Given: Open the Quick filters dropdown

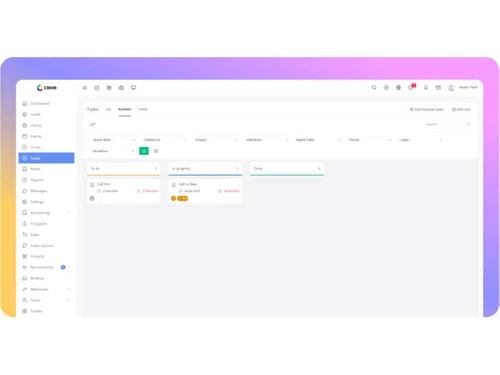Looking at the screenshot, I should 113,140.
